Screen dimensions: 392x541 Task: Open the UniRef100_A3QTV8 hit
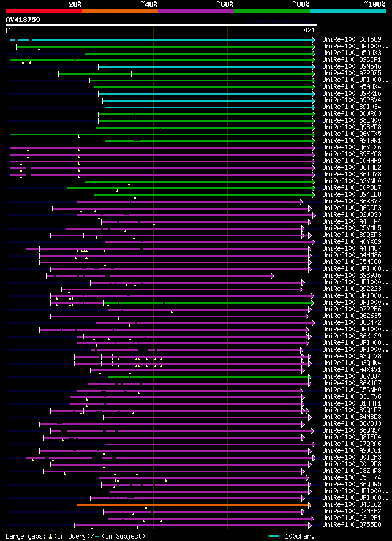point(352,357)
